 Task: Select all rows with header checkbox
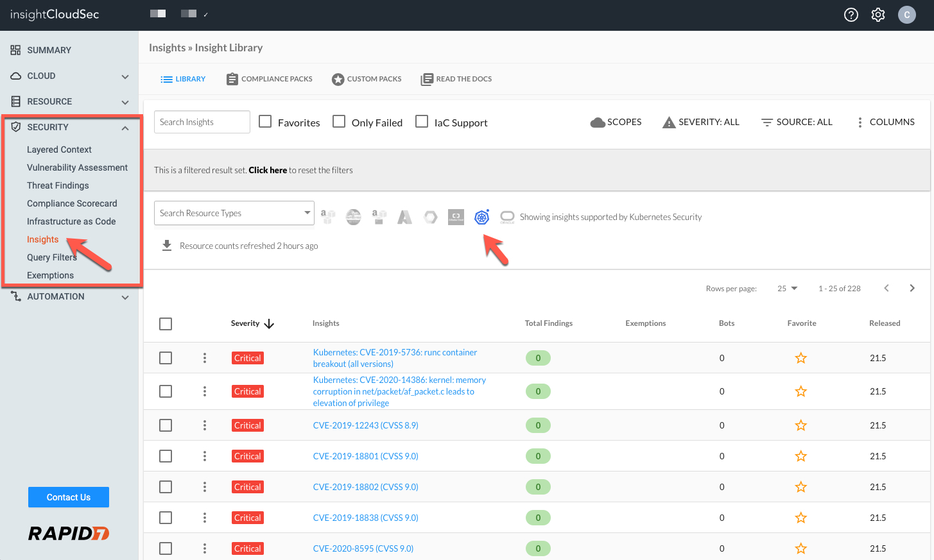pyautogui.click(x=166, y=324)
